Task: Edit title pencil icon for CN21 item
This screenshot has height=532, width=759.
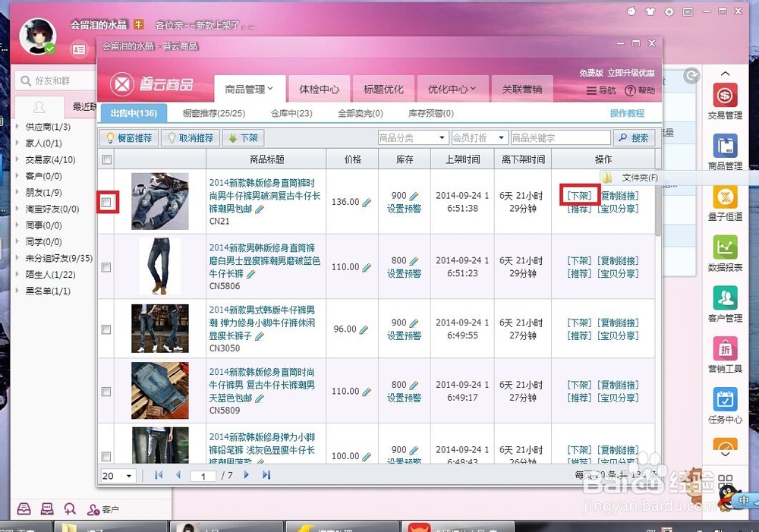Action: 260,209
